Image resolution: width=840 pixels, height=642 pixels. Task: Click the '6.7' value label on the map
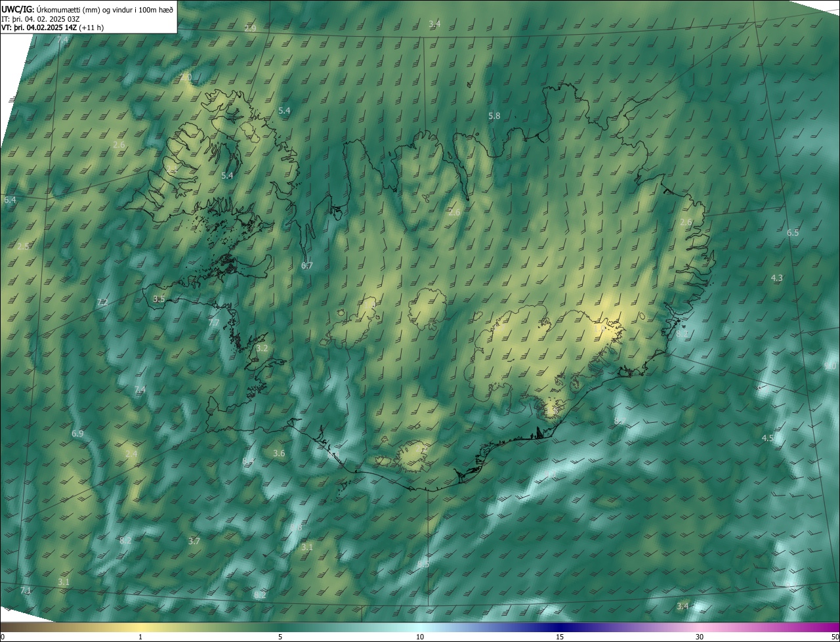(x=307, y=266)
